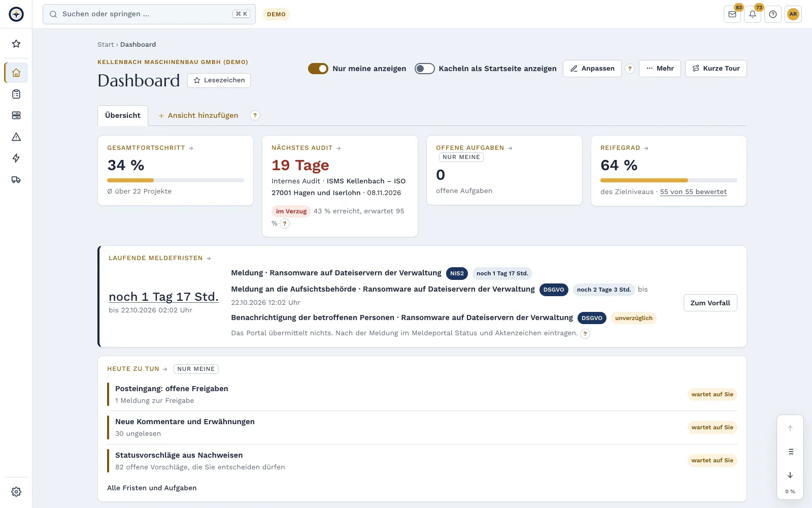Go to home dashboard sidebar icon
The image size is (812, 508).
[x=16, y=73]
